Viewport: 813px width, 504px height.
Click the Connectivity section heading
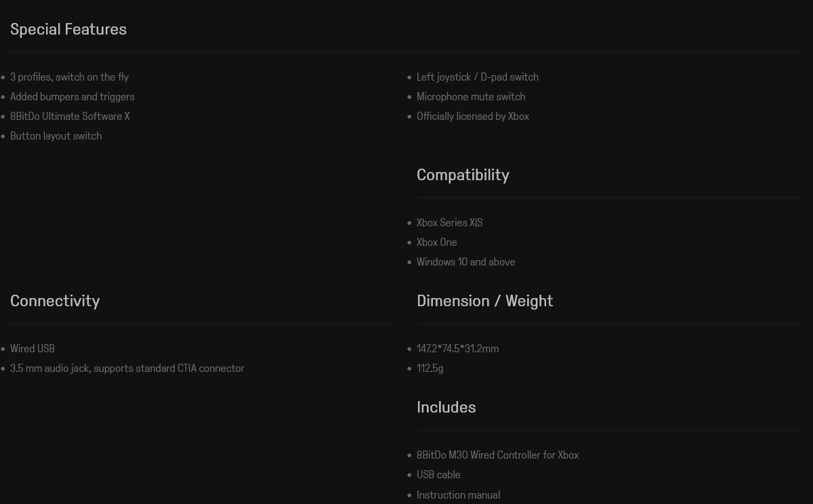[x=55, y=301]
